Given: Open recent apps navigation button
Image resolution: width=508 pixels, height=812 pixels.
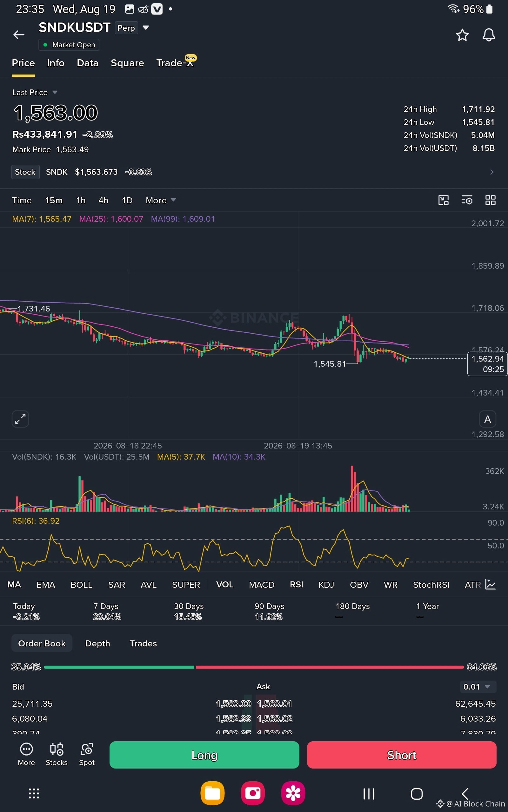Looking at the screenshot, I should pos(369,794).
